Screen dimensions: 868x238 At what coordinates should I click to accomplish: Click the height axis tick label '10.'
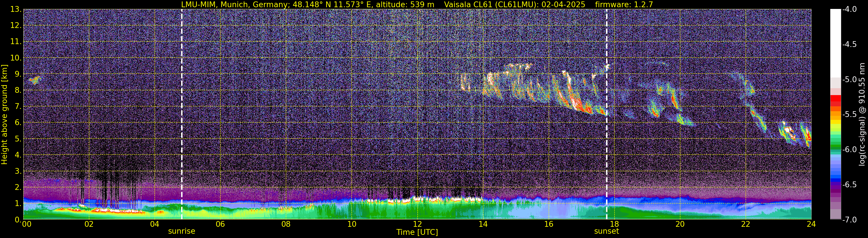pyautogui.click(x=16, y=58)
